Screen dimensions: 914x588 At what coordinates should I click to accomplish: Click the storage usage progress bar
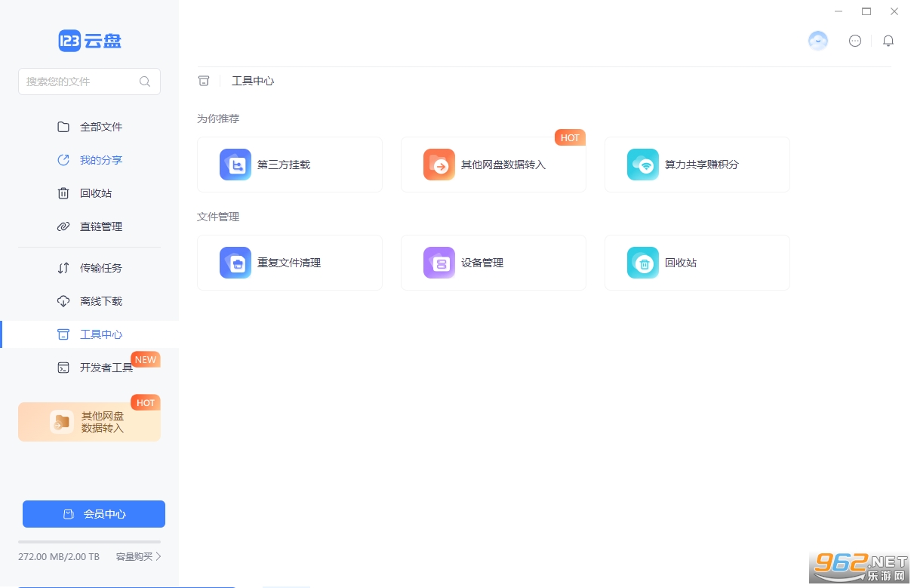tap(89, 542)
